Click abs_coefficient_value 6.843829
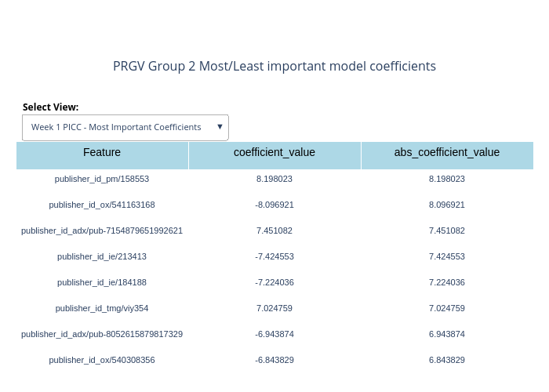This screenshot has height=392, width=549. (x=447, y=360)
